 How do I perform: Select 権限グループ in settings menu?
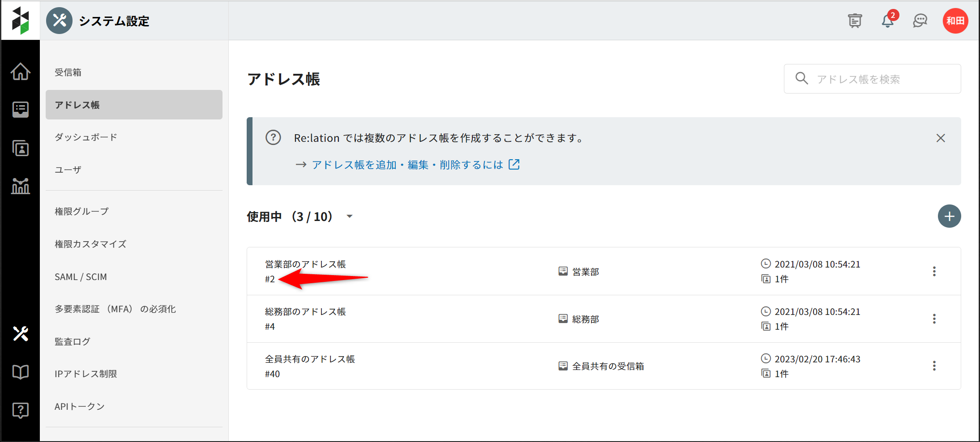coord(81,211)
